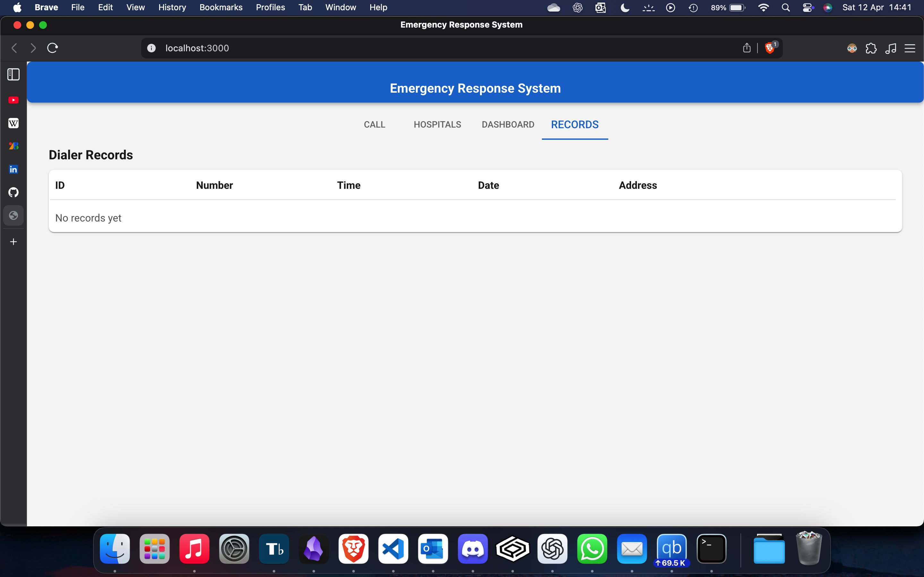Open the extensions puzzle icon
Screen dimensions: 924x577
(871, 48)
